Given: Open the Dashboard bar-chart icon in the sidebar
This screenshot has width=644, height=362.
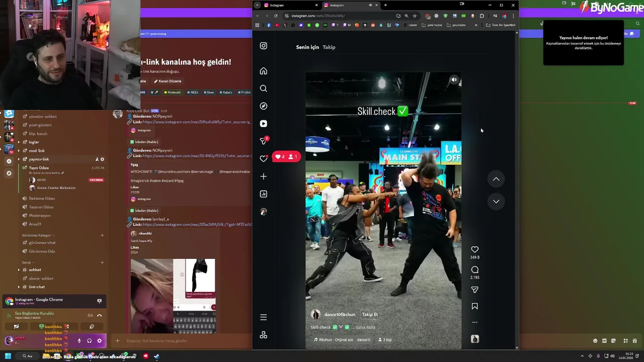Looking at the screenshot, I should (263, 194).
